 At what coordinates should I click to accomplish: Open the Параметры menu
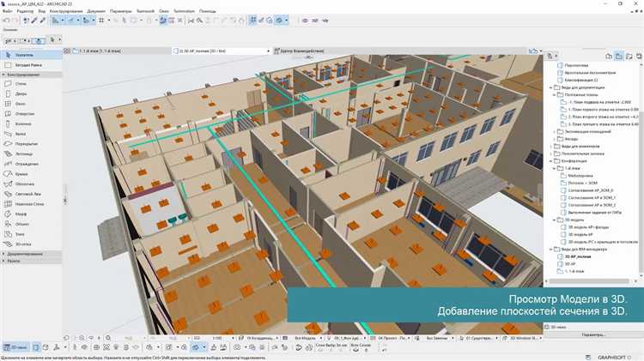(121, 11)
